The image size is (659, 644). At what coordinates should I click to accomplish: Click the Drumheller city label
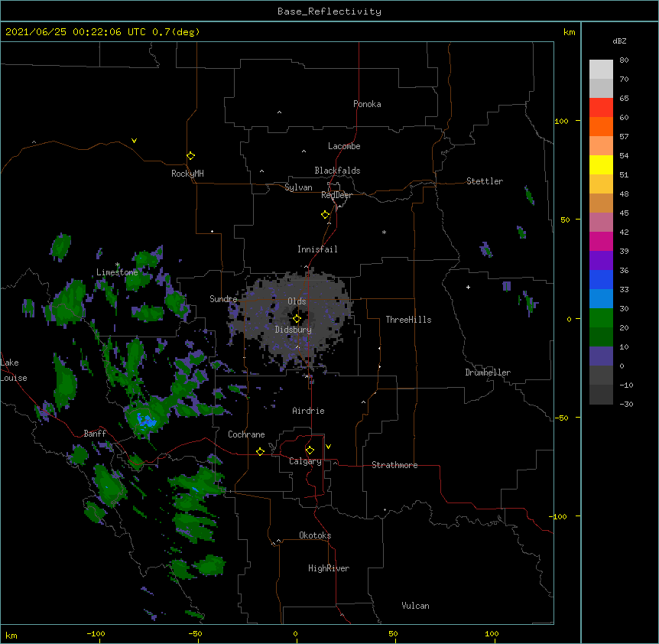tap(488, 372)
